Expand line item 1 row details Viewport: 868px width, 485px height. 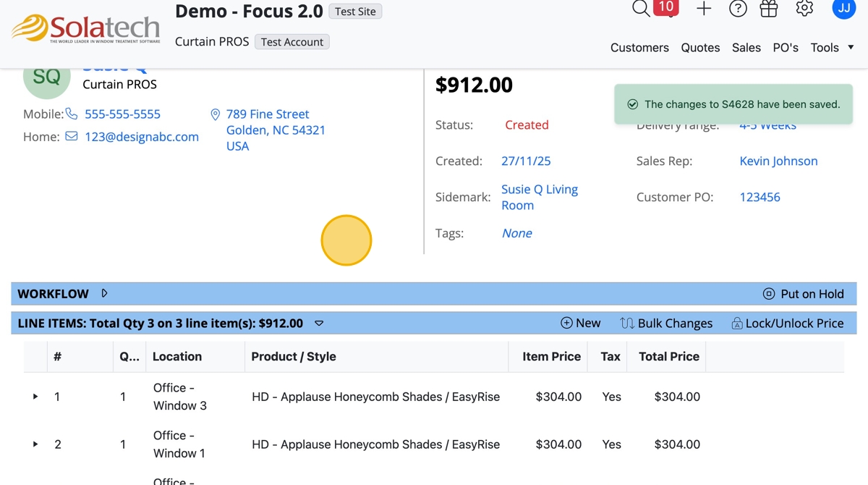point(35,397)
